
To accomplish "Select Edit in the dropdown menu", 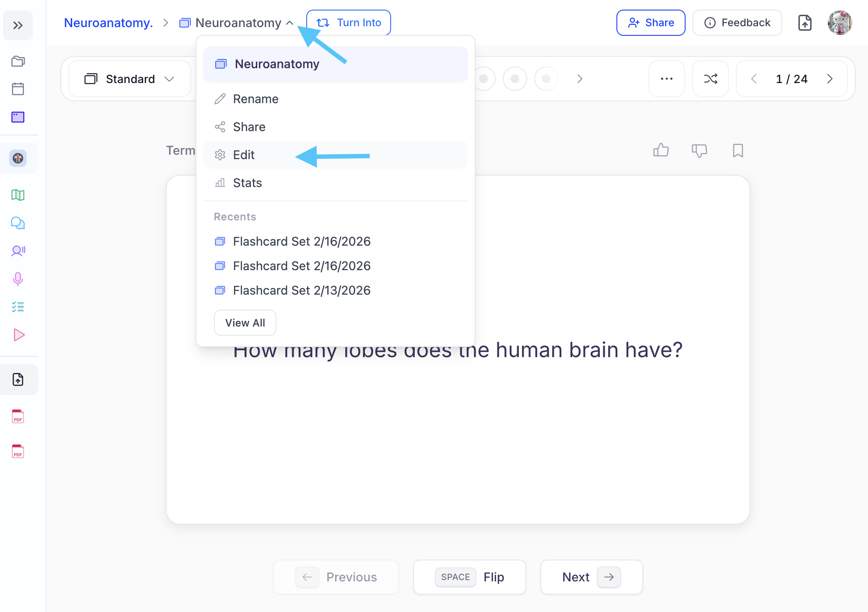I will (x=244, y=155).
